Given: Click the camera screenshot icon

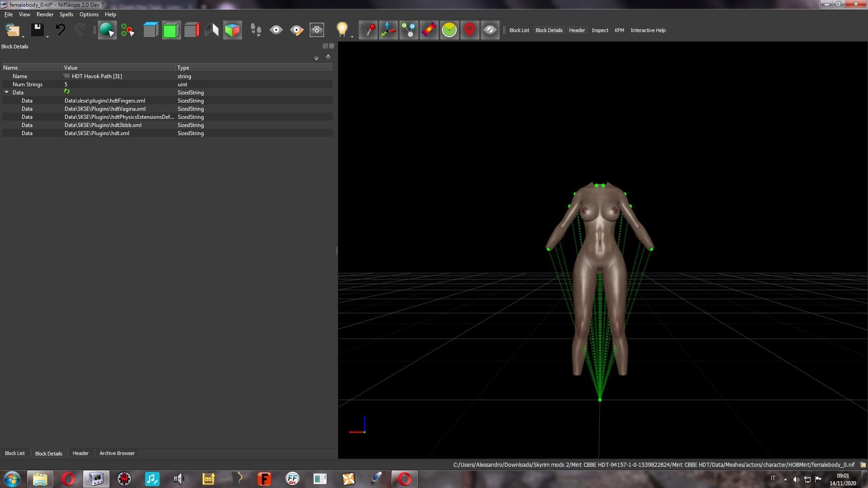Looking at the screenshot, I should [317, 30].
